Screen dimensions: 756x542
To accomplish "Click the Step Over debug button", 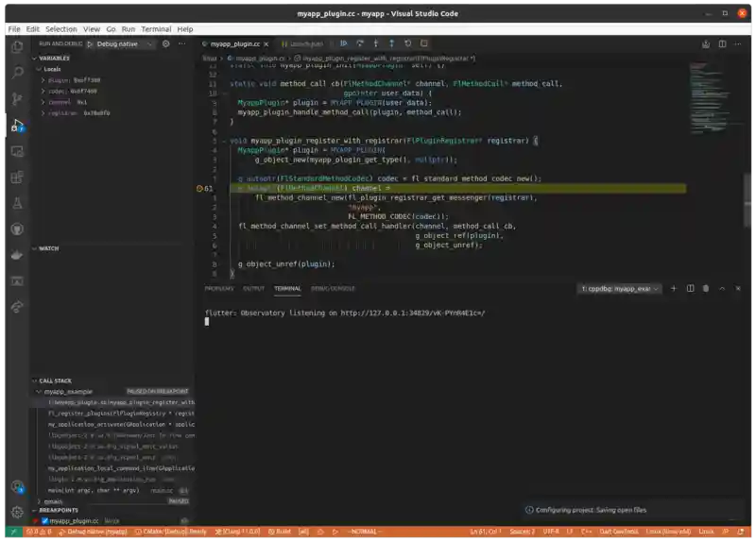I will (x=360, y=43).
